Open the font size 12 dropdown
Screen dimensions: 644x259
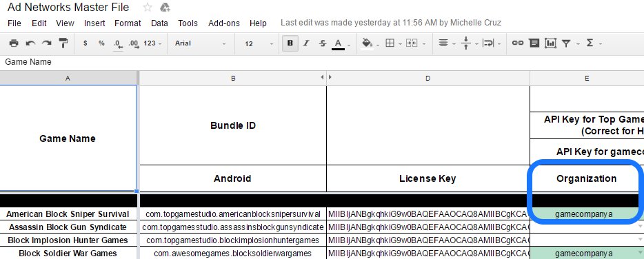coord(259,43)
